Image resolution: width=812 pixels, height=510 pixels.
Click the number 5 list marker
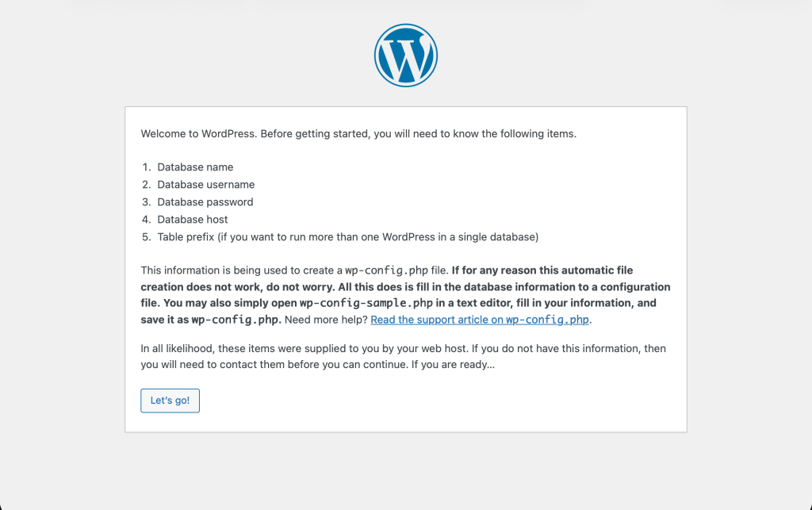click(146, 237)
